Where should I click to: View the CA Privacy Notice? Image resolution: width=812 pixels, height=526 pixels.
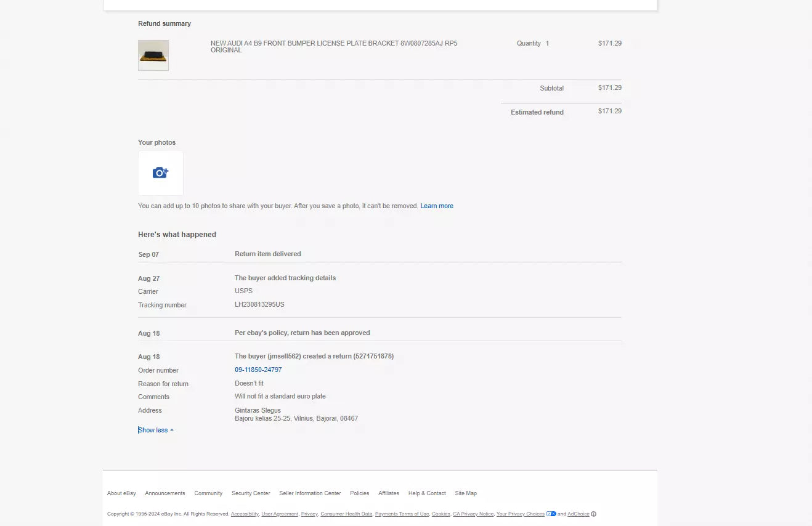pos(473,514)
